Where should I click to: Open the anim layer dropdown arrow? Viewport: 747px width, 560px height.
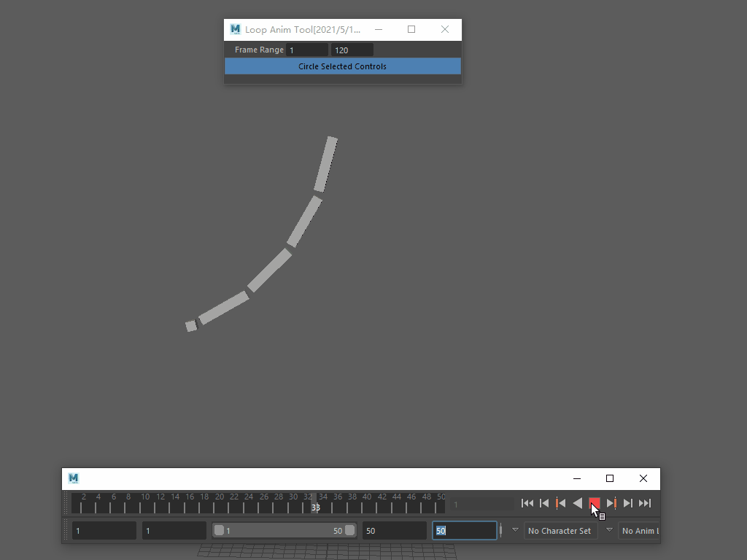click(610, 530)
